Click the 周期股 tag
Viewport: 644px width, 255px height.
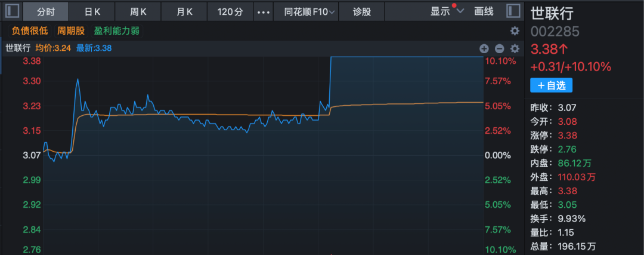tap(72, 31)
